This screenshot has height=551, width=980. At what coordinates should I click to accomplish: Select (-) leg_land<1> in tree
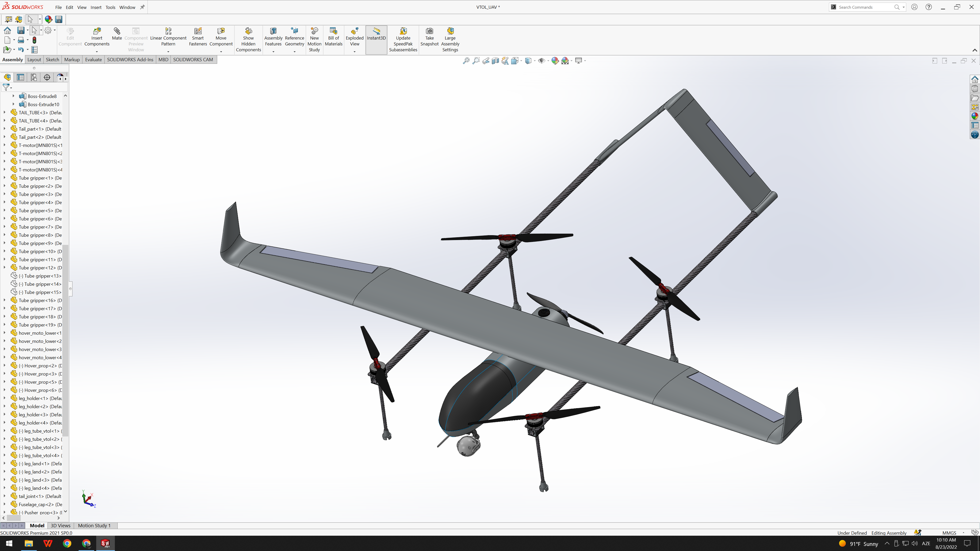36,464
